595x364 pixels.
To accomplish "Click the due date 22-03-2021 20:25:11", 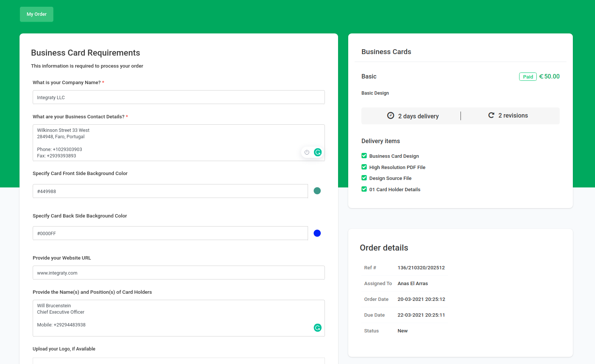I will [421, 315].
